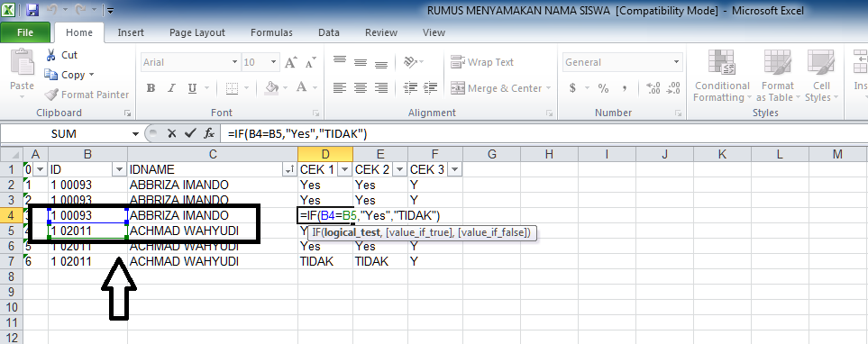Open the IDNAME column sort filter dropdown
Viewport: 868px width, 344px height.
[x=289, y=170]
